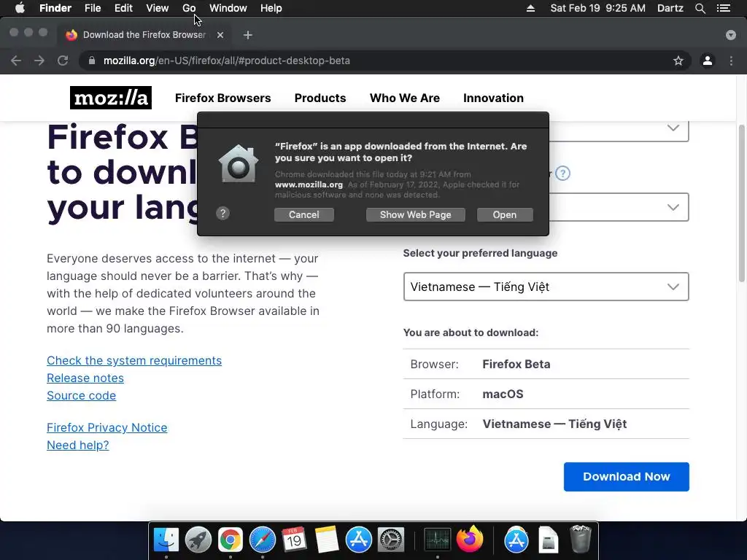The image size is (747, 560).
Task: Click the Mozilla logo
Action: coord(111,98)
